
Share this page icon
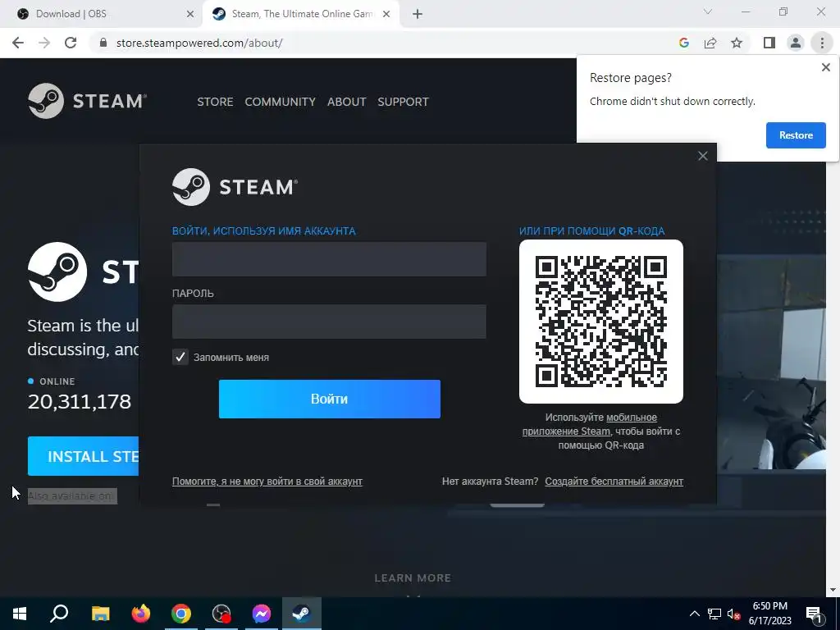[x=710, y=43]
